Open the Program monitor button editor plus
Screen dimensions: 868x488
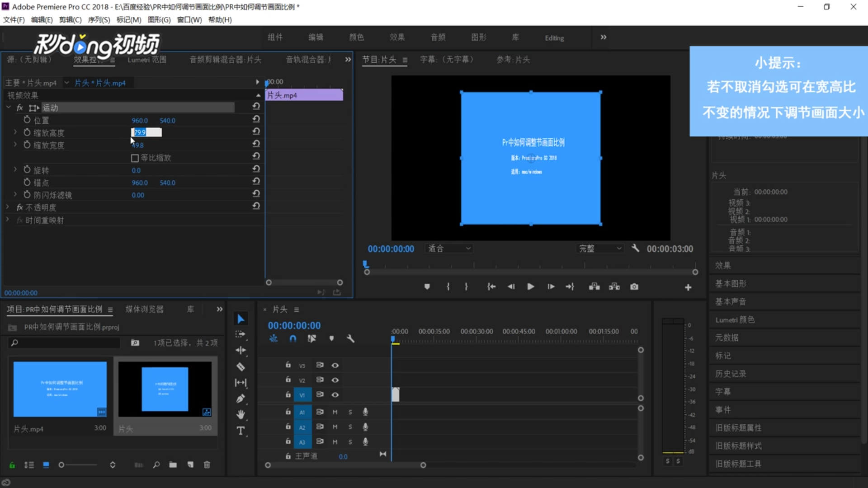pyautogui.click(x=688, y=287)
